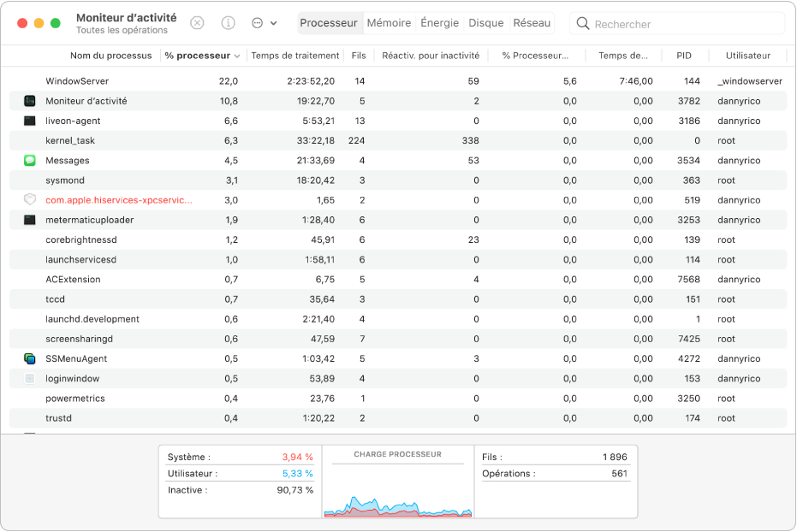Select the tccd process row
This screenshot has width=797, height=532.
pos(398,299)
